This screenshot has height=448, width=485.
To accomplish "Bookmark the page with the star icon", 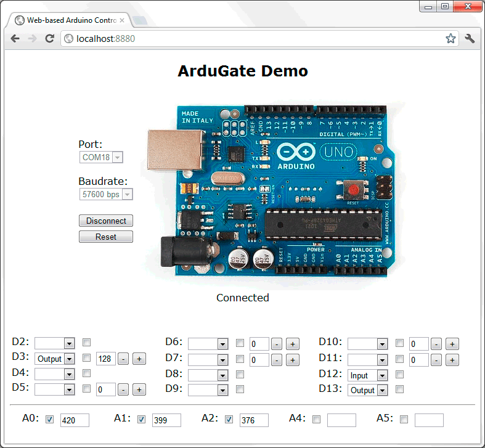I will pos(450,39).
